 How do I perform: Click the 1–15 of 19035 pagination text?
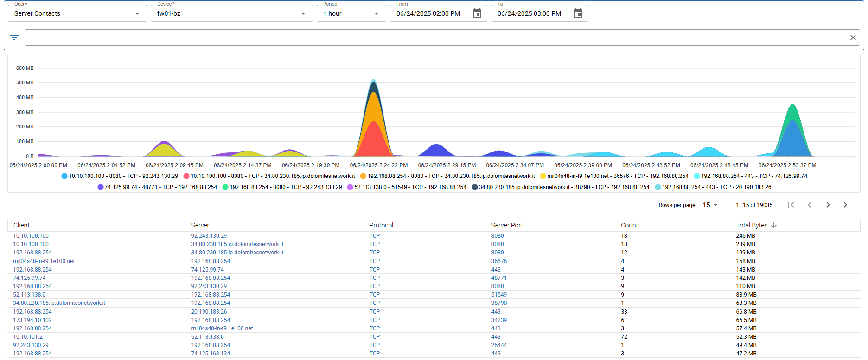click(x=754, y=205)
